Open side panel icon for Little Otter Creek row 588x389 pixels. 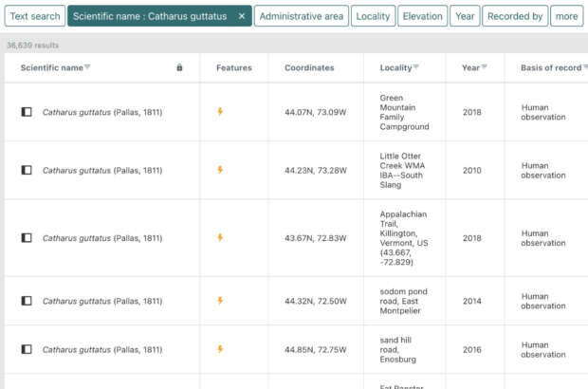point(27,170)
